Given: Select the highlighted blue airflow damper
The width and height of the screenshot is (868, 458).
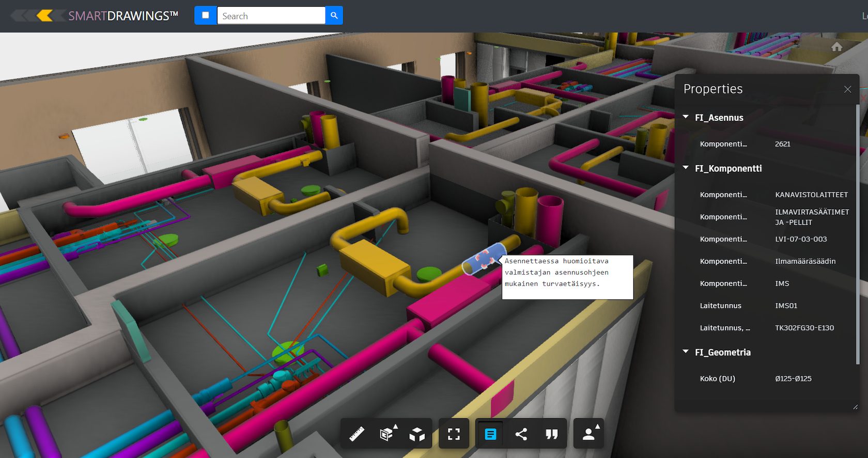Looking at the screenshot, I should [484, 259].
